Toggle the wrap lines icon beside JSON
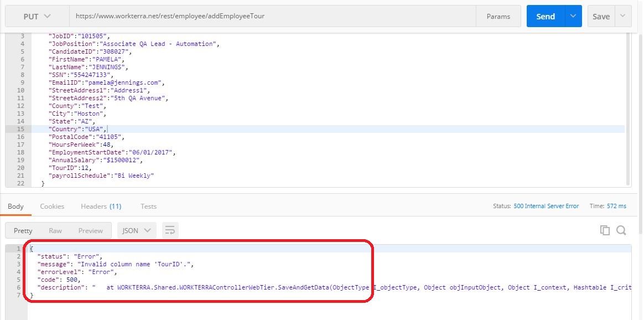 click(x=170, y=230)
